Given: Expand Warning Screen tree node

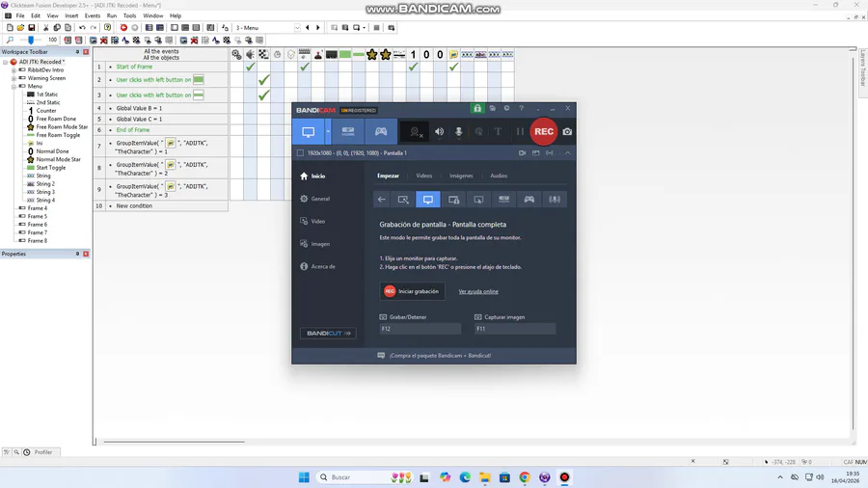Looking at the screenshot, I should (14, 78).
